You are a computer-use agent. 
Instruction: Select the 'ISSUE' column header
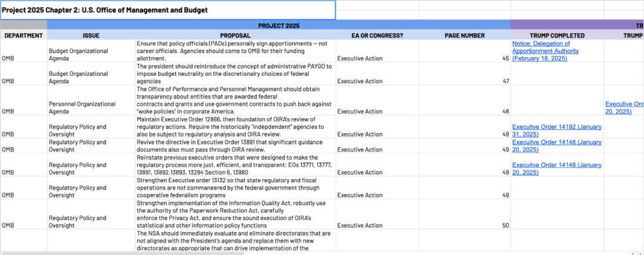pos(91,35)
